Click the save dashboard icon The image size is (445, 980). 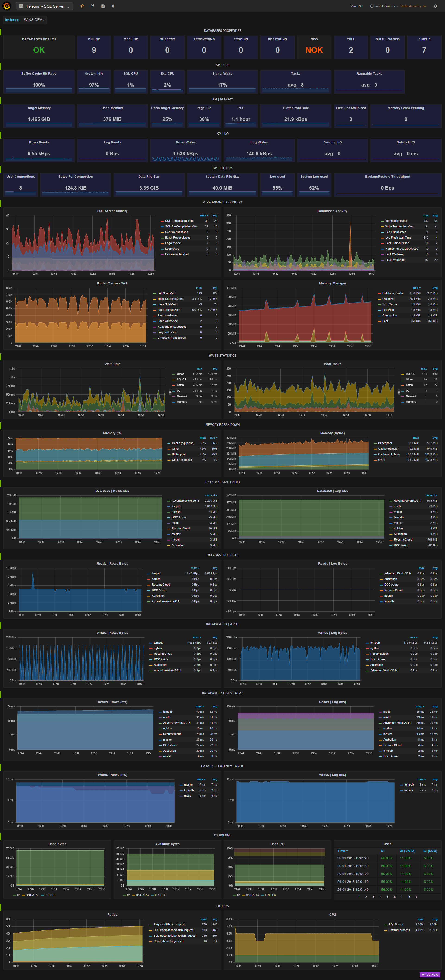(x=103, y=6)
